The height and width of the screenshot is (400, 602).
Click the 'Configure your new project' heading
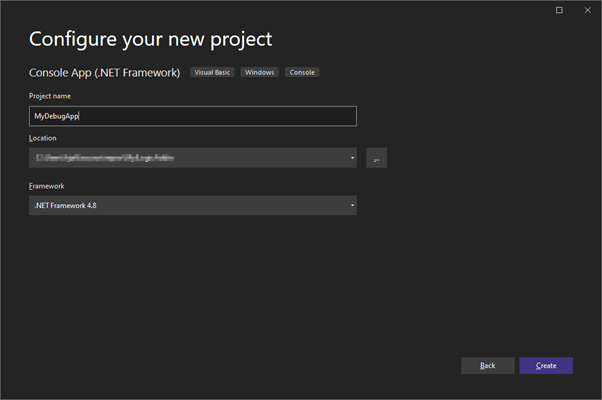click(x=150, y=39)
